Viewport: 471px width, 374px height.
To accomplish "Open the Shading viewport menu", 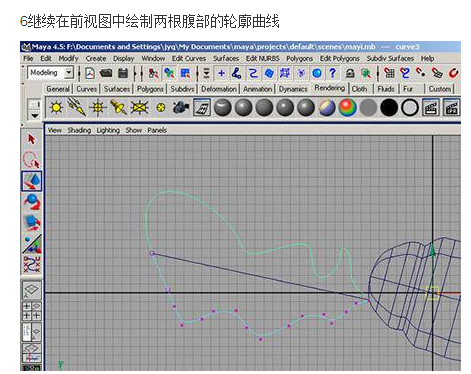I will click(x=79, y=130).
